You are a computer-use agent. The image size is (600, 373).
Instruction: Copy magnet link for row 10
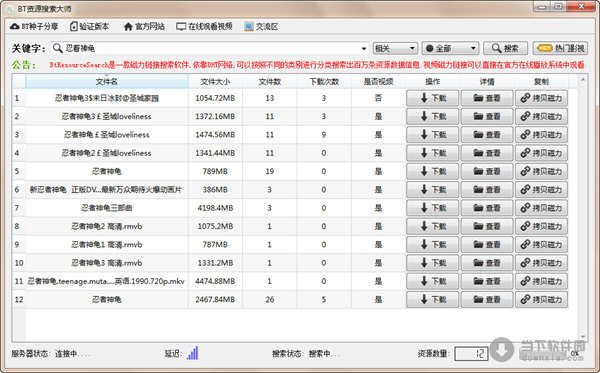pyautogui.click(x=541, y=263)
